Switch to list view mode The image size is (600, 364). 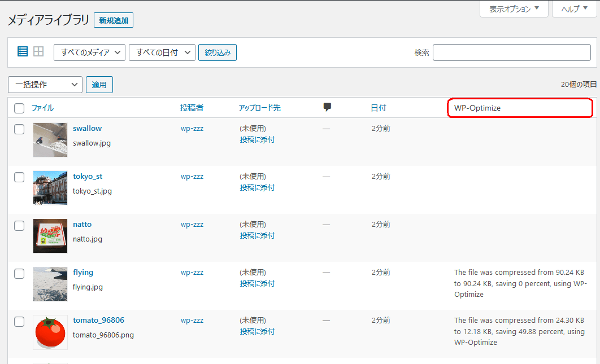click(23, 51)
